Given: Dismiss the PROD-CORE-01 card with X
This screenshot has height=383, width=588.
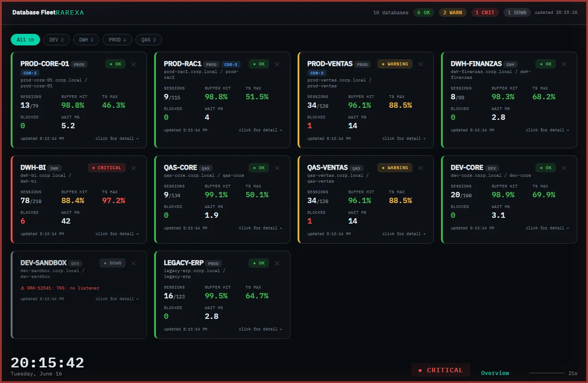Looking at the screenshot, I should pos(134,64).
